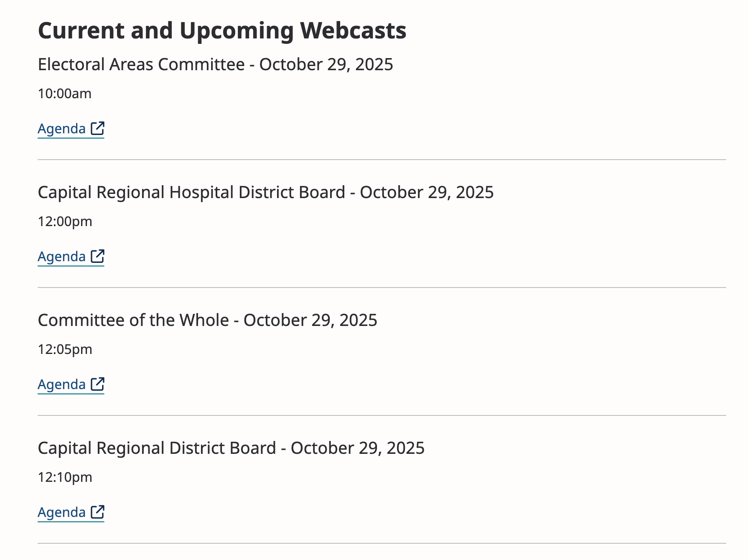Open the Capital Regional District Board Agenda link
748x560 pixels.
[62, 512]
